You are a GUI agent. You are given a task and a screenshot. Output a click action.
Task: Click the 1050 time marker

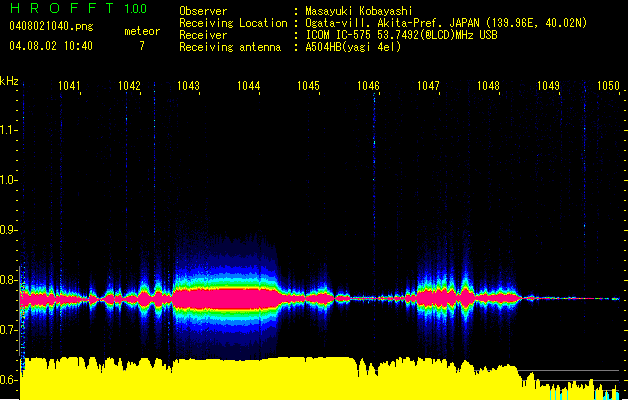pyautogui.click(x=608, y=86)
